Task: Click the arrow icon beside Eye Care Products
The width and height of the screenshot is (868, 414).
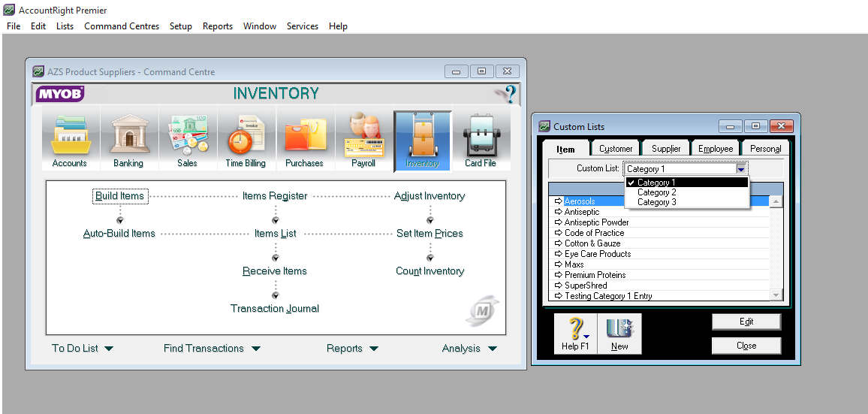Action: pos(558,254)
